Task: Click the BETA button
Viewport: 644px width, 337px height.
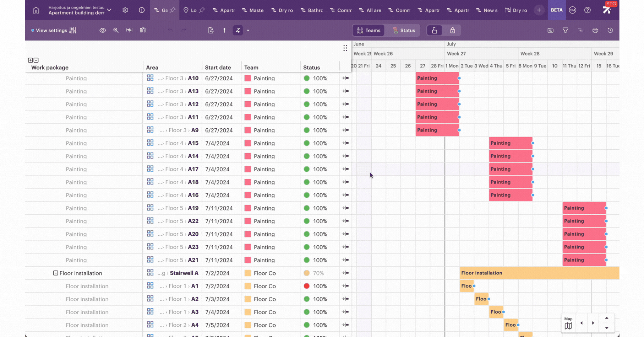Action: click(556, 10)
